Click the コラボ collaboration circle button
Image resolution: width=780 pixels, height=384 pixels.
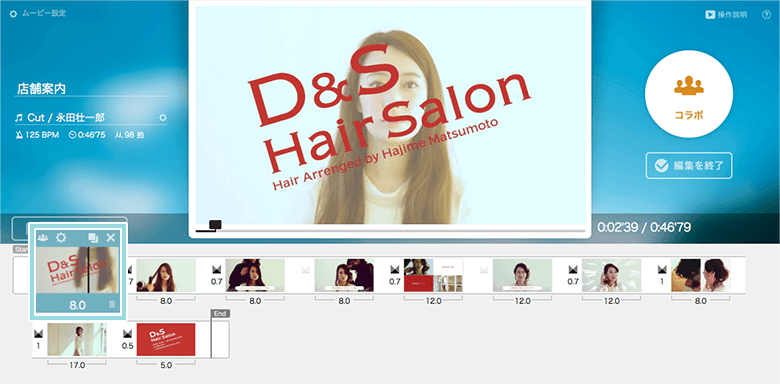point(688,94)
